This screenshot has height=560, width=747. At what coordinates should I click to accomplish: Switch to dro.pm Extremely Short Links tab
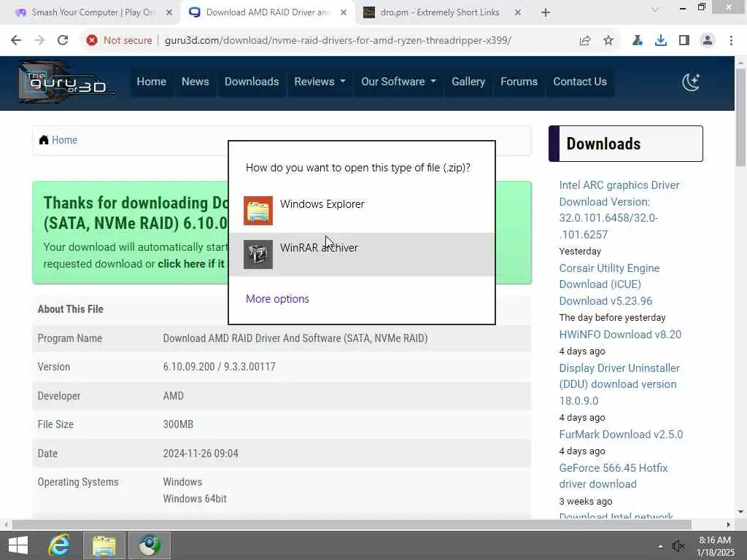[441, 13]
